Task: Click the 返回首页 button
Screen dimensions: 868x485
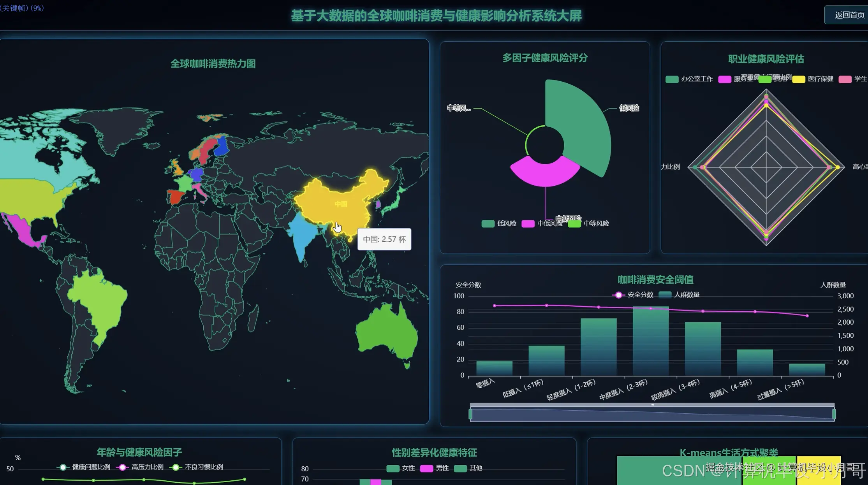Action: pos(849,15)
